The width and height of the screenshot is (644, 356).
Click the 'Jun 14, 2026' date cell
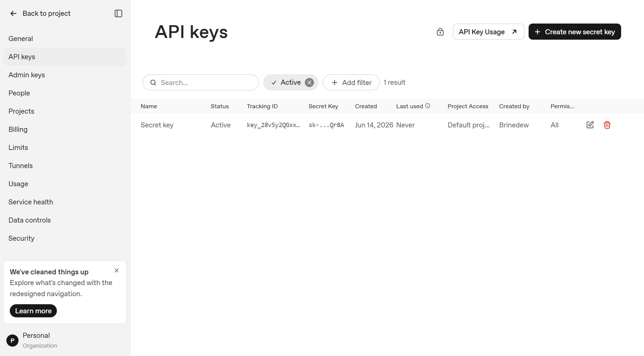[374, 125]
